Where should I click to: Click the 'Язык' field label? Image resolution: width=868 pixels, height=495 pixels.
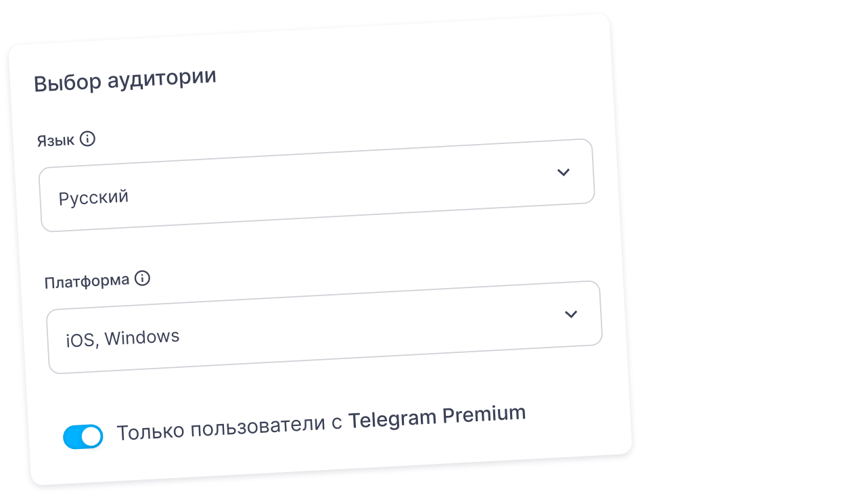tap(57, 142)
